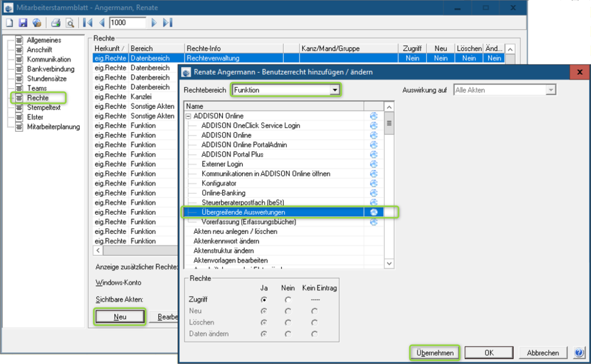Open Allgemeines section in sidebar

(x=44, y=40)
